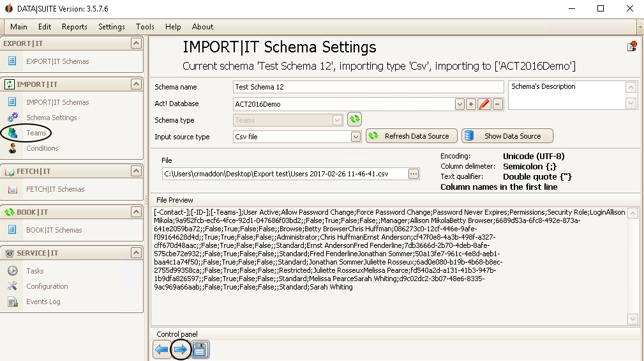Open the About menu
644x361 pixels.
pos(202,27)
